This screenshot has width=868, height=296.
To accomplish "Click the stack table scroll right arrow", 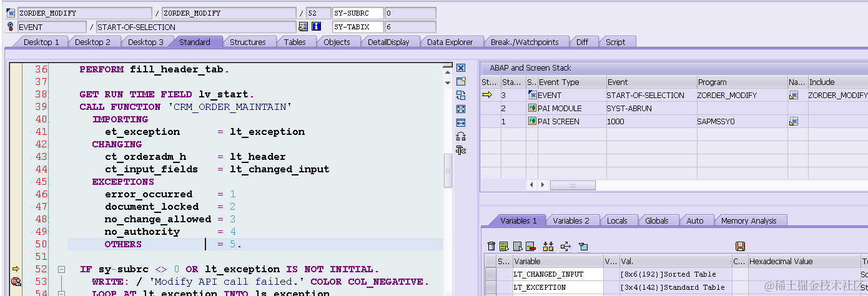I will click(x=543, y=185).
